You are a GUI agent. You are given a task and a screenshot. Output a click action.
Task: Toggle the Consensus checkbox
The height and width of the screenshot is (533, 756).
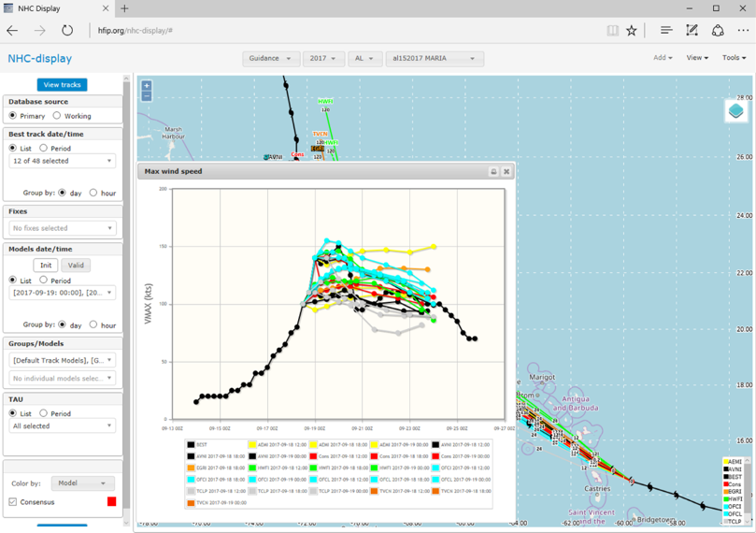12,502
